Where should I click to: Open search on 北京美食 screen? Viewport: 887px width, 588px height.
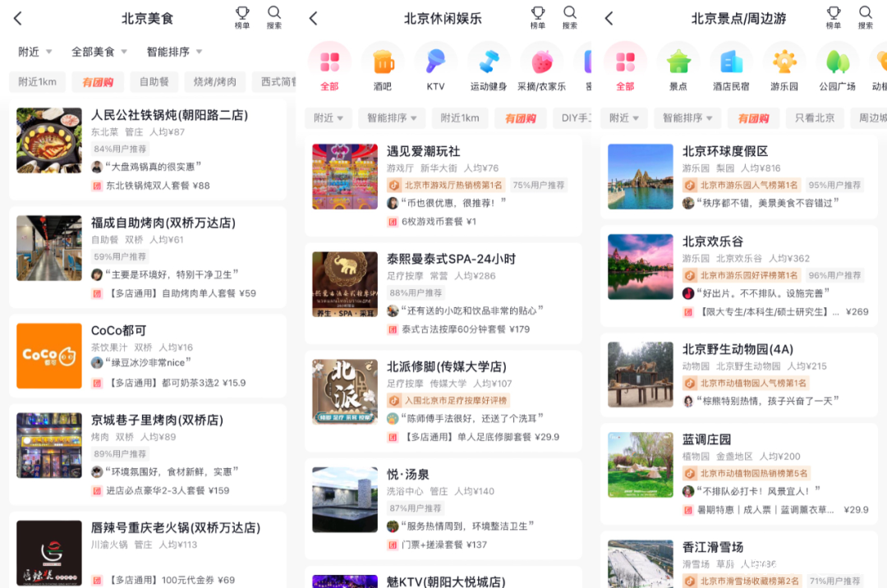(x=274, y=17)
